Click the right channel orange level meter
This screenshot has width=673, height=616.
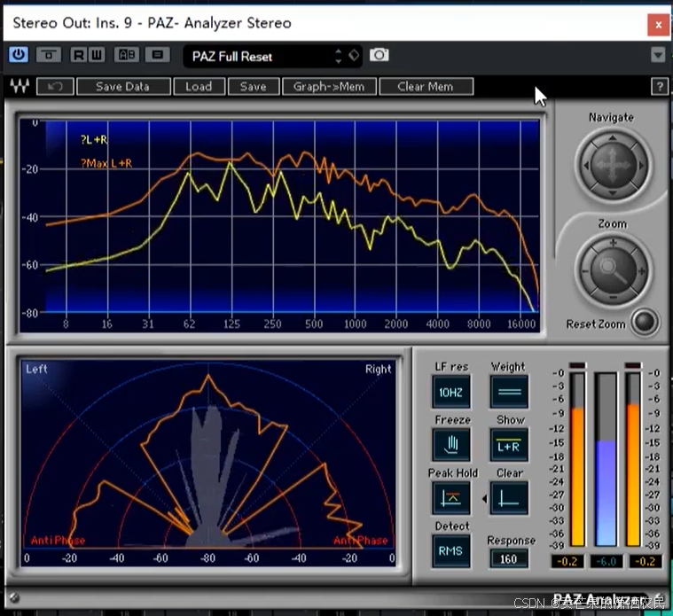pyautogui.click(x=633, y=459)
